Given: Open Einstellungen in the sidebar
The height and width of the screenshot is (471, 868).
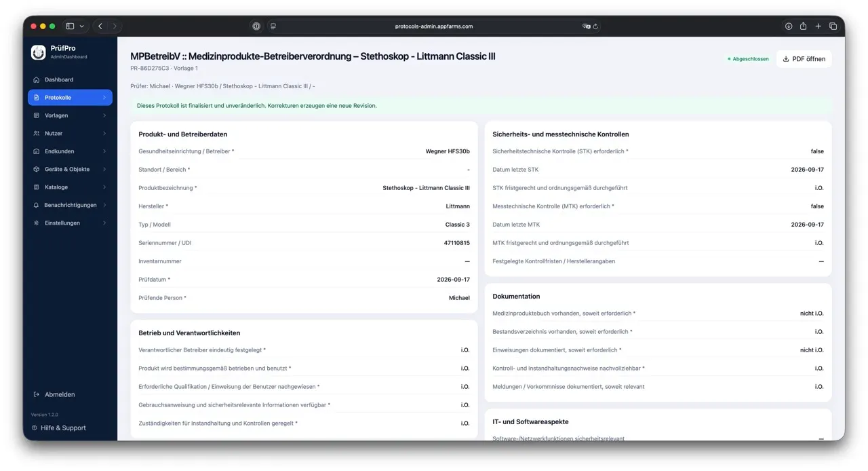Looking at the screenshot, I should pyautogui.click(x=70, y=223).
